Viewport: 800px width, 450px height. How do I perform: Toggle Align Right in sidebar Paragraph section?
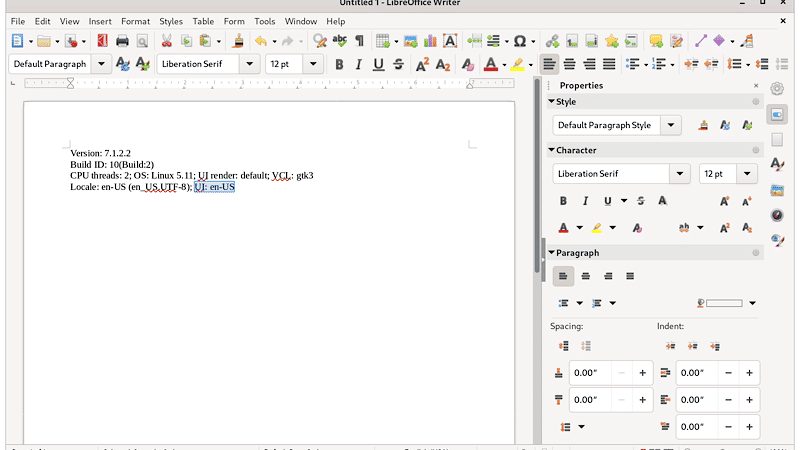[x=608, y=276]
